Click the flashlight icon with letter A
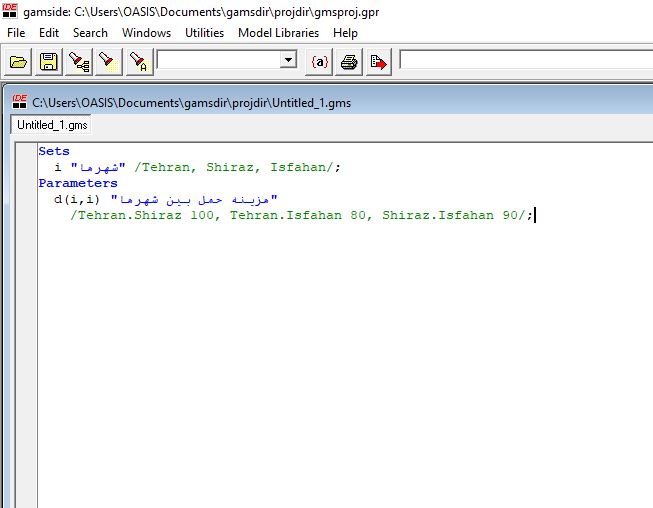This screenshot has width=653, height=508. point(139,62)
